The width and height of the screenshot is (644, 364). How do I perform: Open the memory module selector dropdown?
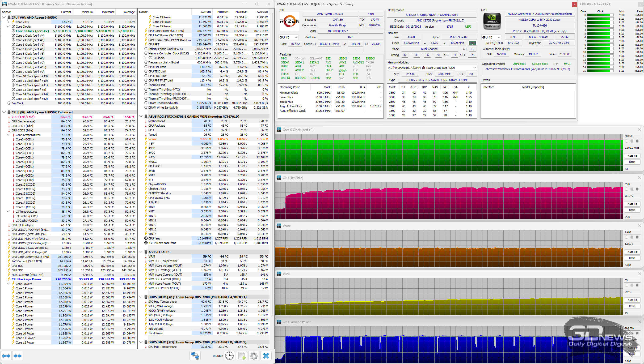[432, 68]
